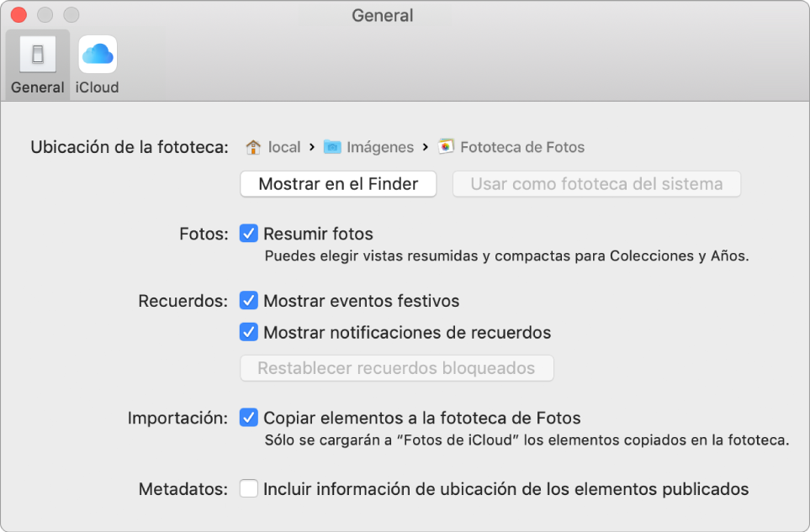Image resolution: width=810 pixels, height=532 pixels.
Task: Close the preferences window with red button
Action: coord(19,15)
